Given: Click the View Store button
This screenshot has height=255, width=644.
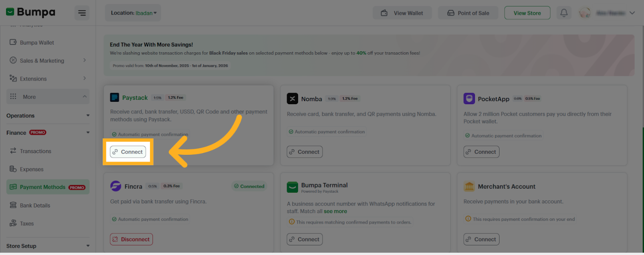Looking at the screenshot, I should (x=527, y=12).
